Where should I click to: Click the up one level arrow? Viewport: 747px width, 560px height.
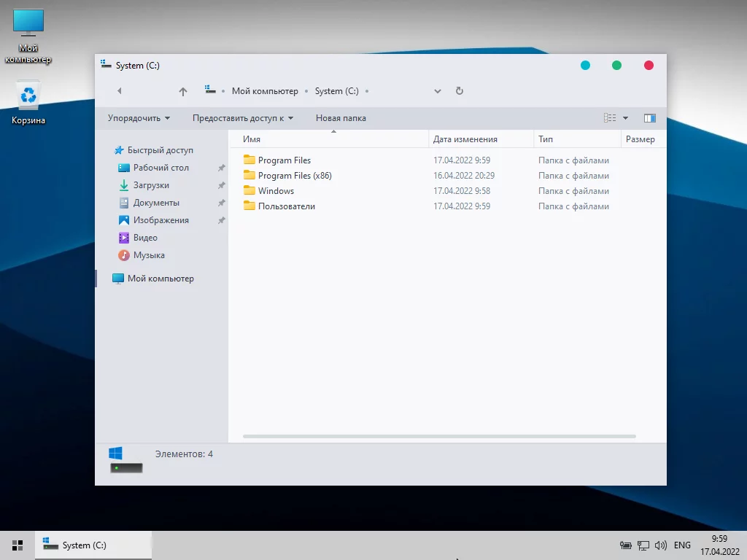(x=183, y=91)
